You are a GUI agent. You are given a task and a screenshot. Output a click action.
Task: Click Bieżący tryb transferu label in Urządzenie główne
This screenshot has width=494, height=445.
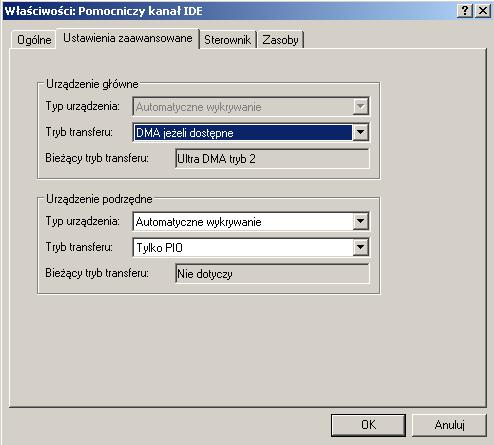[97, 158]
